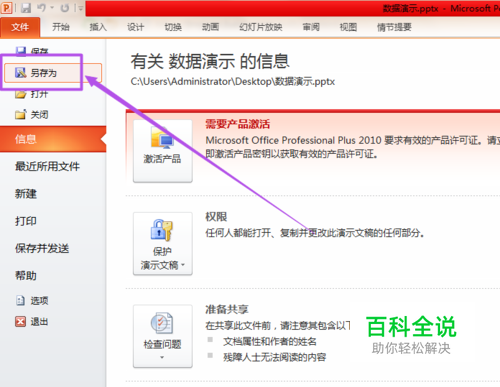Click the 激活产品 button
This screenshot has width=500, height=387.
pyautogui.click(x=163, y=151)
